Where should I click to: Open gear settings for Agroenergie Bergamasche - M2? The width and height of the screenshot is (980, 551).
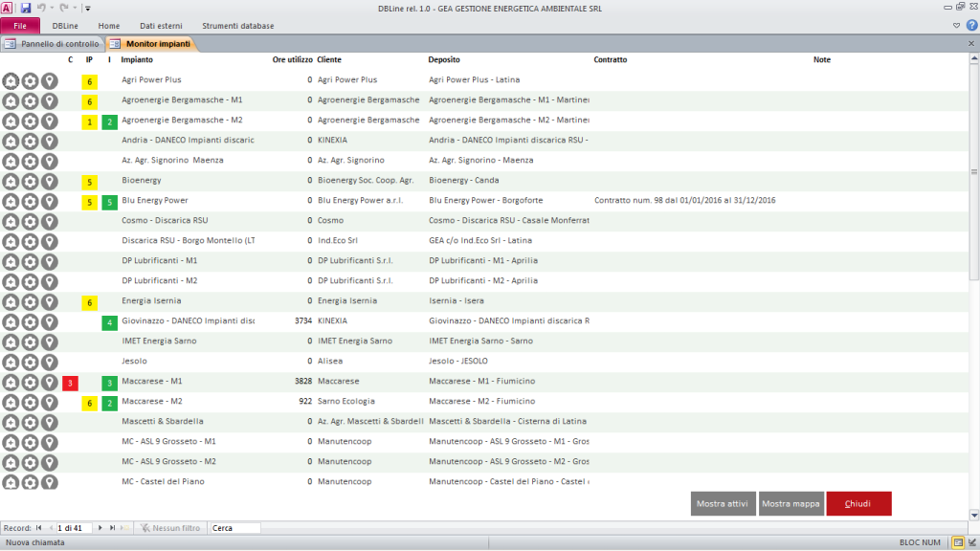tap(30, 121)
